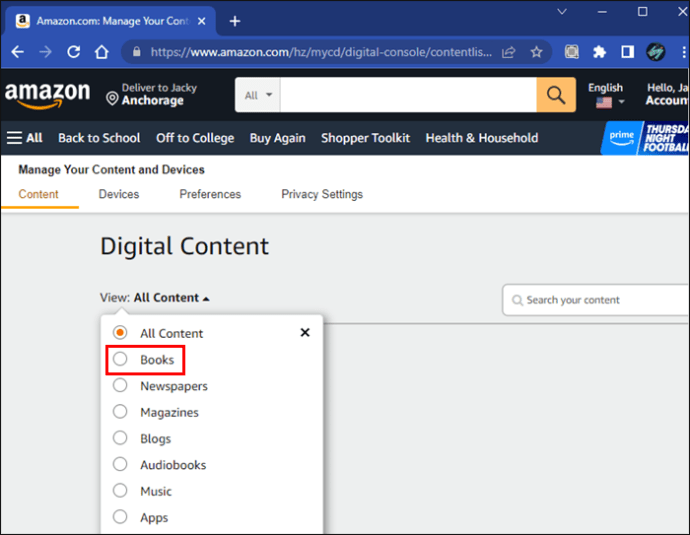This screenshot has width=690, height=535.
Task: Select the Apps radio button
Action: click(120, 517)
